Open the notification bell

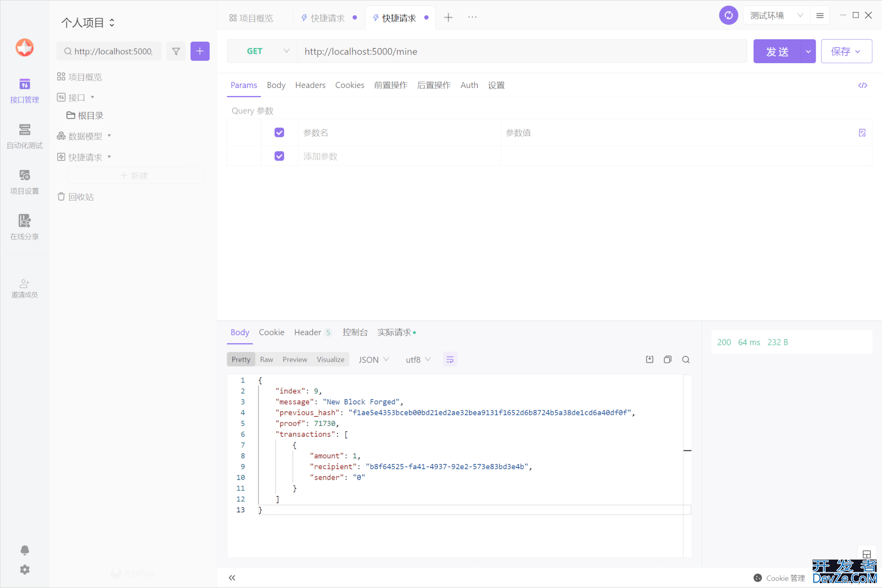[x=25, y=550]
